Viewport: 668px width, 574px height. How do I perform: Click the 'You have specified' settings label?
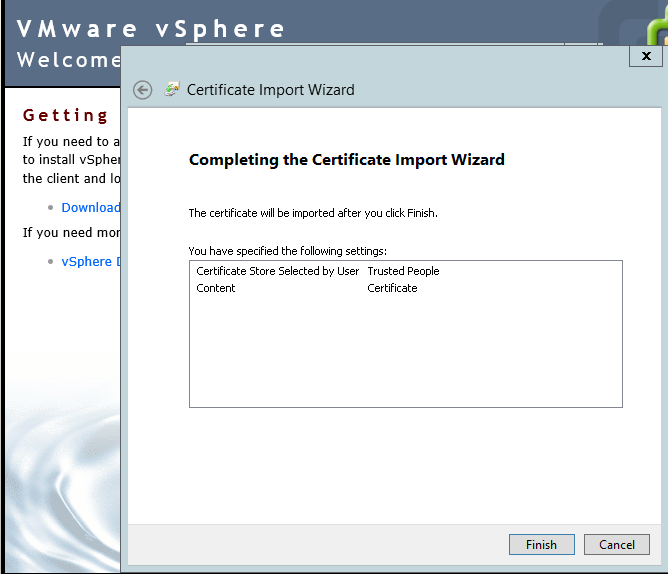tap(288, 251)
